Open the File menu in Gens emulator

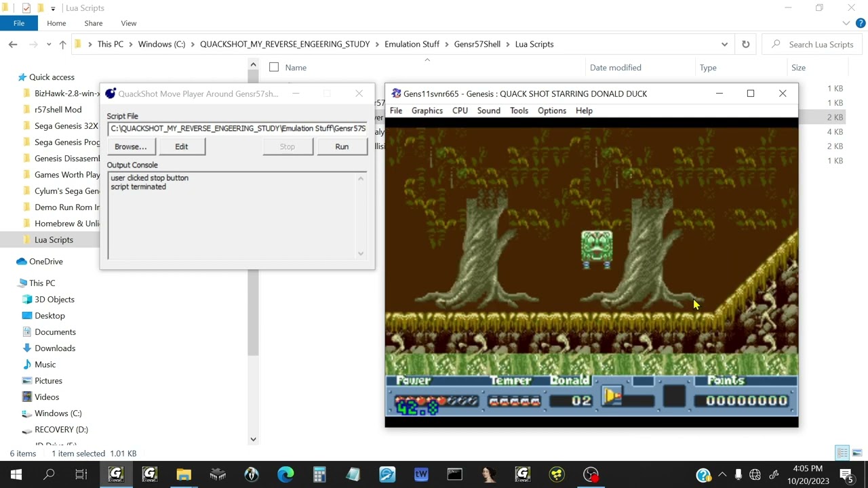[x=396, y=110]
